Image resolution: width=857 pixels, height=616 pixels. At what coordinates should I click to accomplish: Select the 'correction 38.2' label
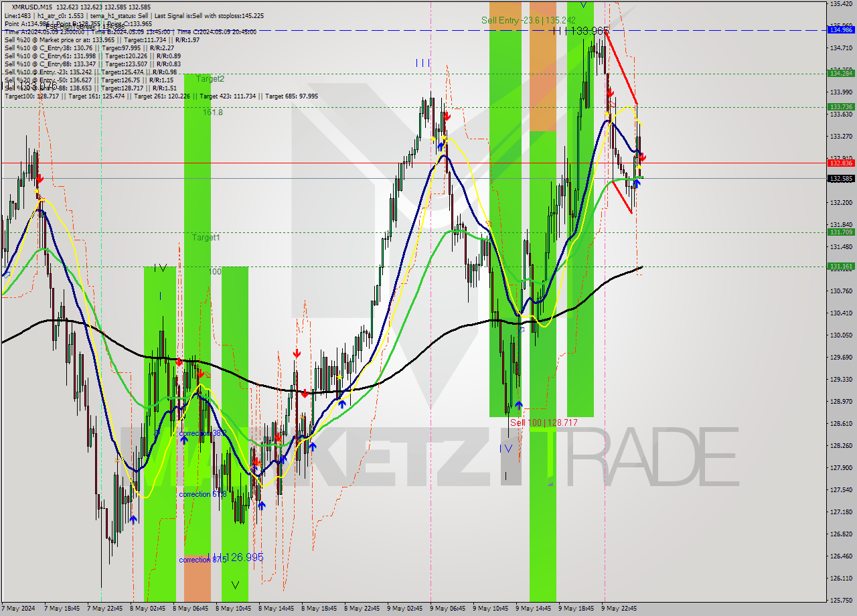tap(202, 433)
